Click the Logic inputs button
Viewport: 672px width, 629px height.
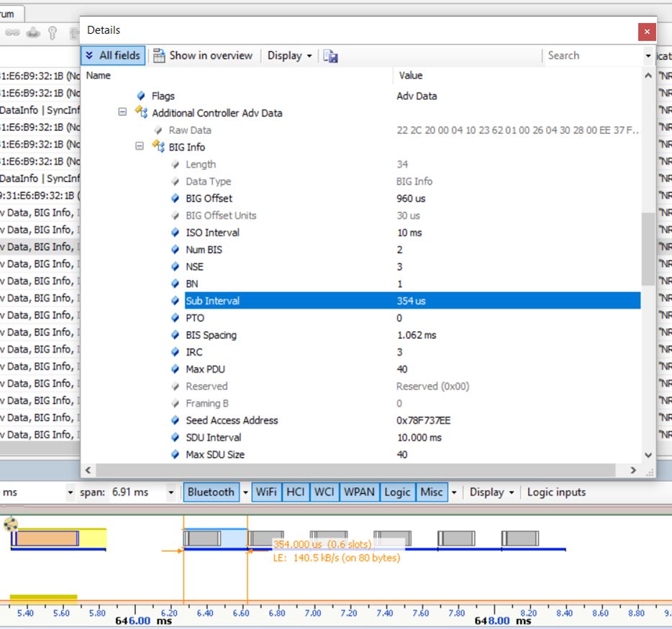[556, 492]
